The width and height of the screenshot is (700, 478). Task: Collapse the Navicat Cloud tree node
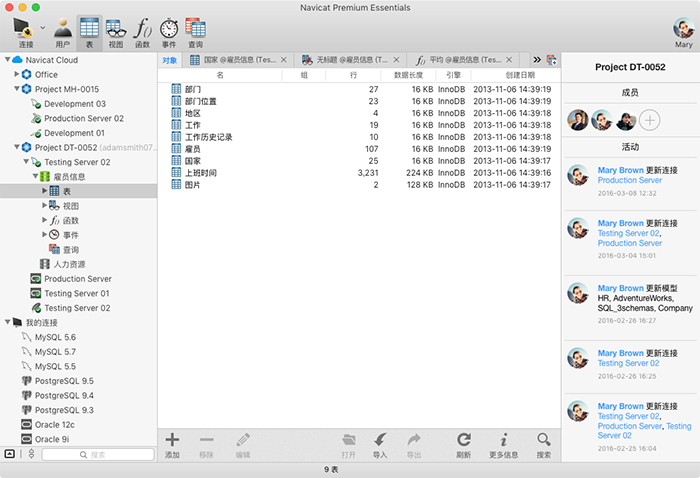tap(7, 59)
